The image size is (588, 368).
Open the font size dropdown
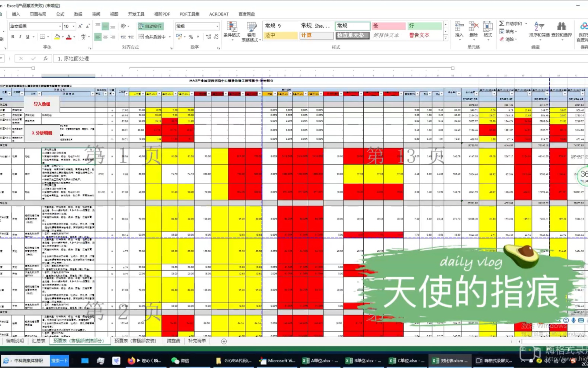coord(73,26)
